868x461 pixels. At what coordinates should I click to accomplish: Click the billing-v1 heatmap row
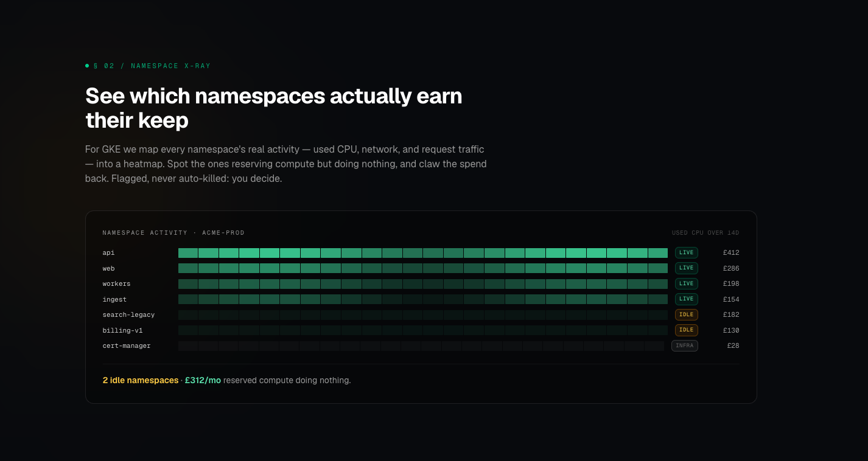(423, 330)
